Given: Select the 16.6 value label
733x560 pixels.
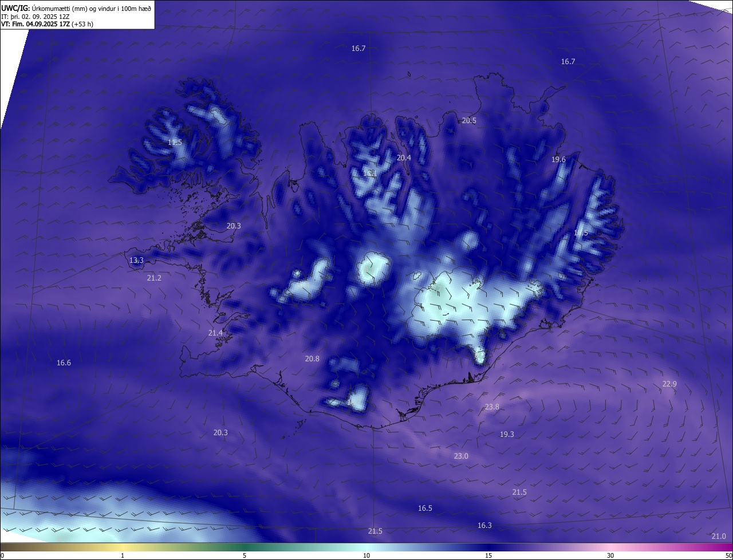Looking at the screenshot, I should click(x=64, y=363).
